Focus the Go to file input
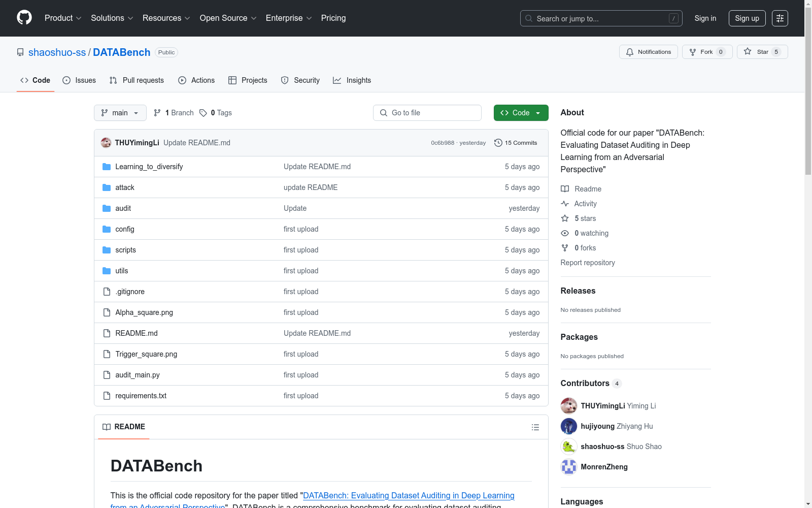The width and height of the screenshot is (812, 508). click(x=427, y=113)
